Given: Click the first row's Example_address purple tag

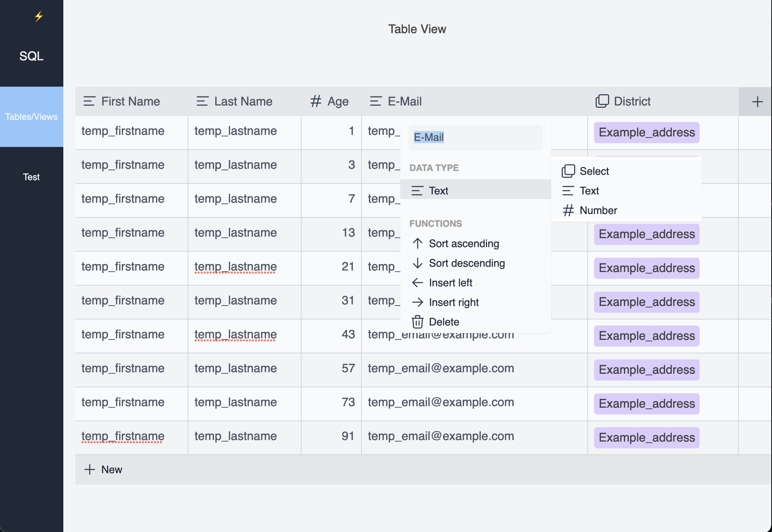Looking at the screenshot, I should (646, 133).
